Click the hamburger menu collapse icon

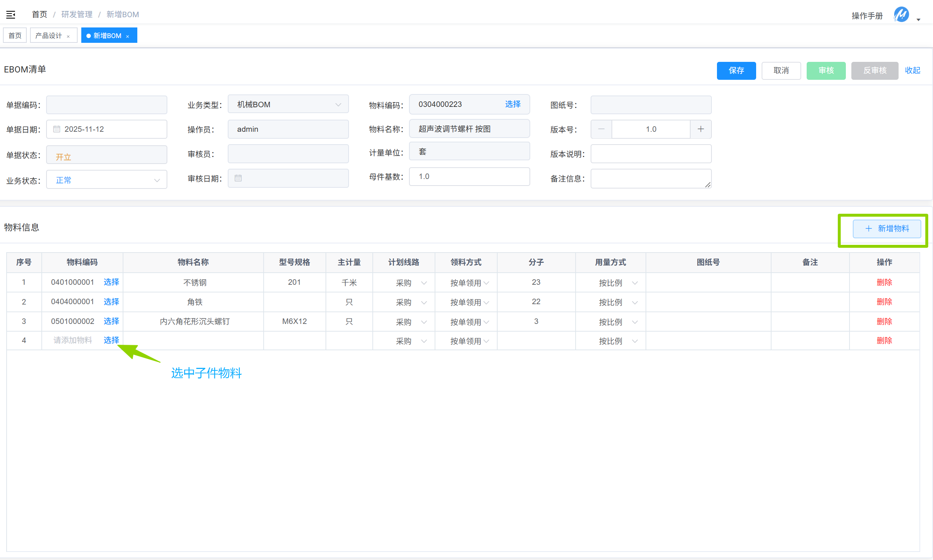tap(11, 15)
